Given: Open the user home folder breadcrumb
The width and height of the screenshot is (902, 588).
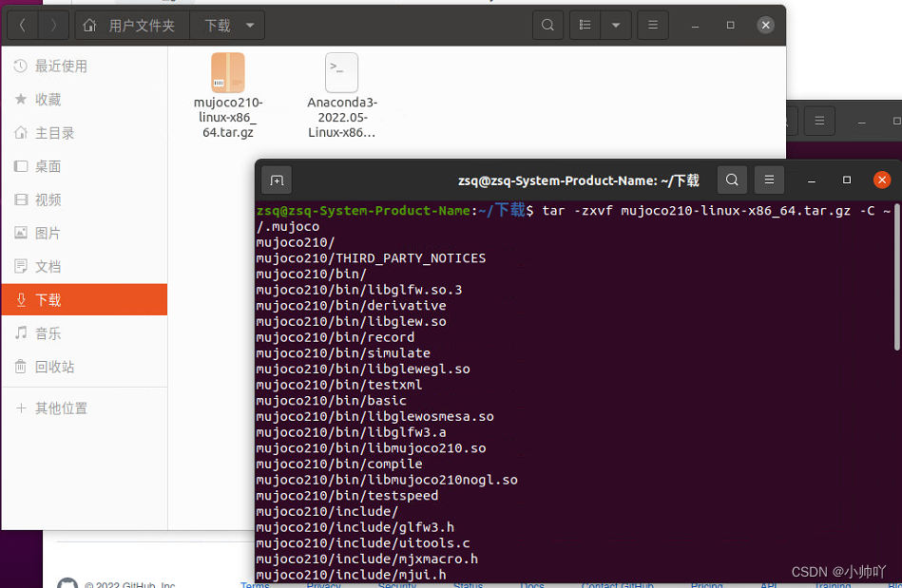Looking at the screenshot, I should (x=132, y=26).
